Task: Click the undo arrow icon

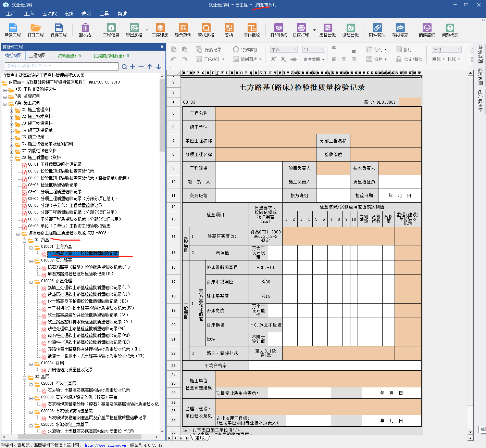Action: [174, 59]
